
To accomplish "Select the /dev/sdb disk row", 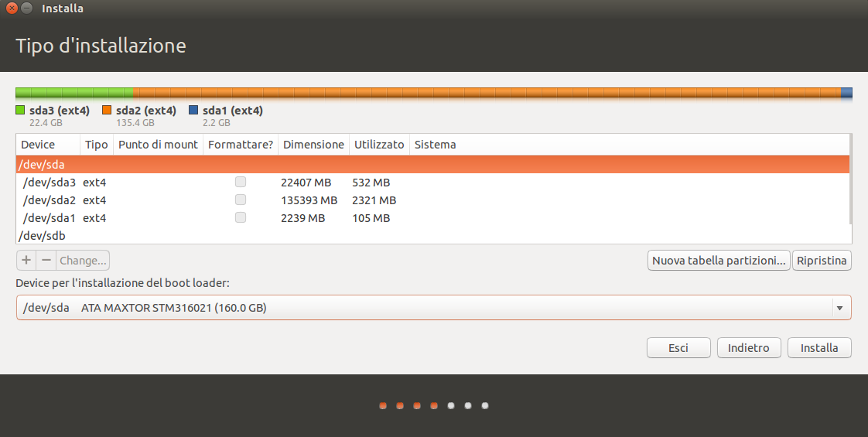I will [x=433, y=236].
